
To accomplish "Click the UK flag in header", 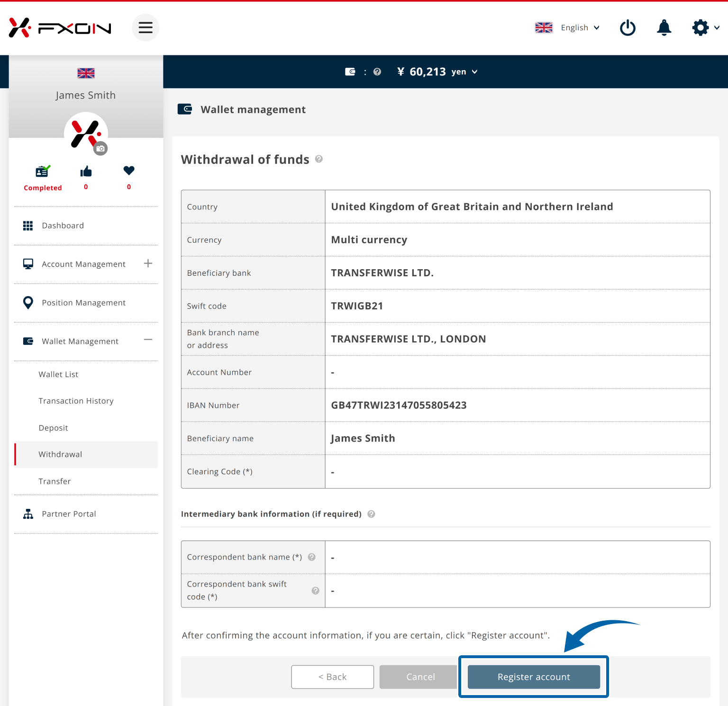I will tap(544, 27).
